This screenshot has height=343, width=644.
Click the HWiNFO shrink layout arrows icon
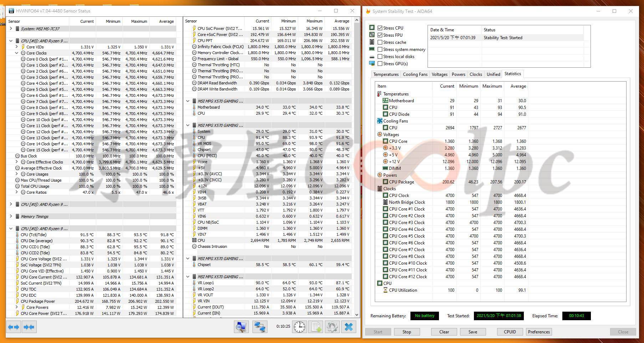coord(29,327)
